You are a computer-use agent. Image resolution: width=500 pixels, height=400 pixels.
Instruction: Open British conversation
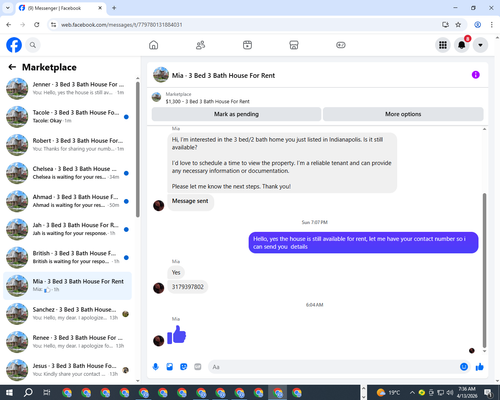(x=67, y=258)
